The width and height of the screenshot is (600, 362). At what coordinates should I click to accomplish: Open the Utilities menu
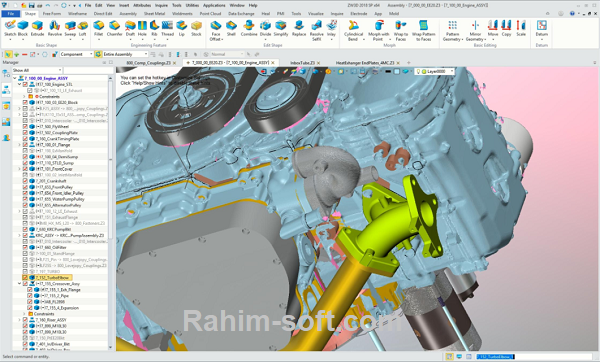point(192,5)
